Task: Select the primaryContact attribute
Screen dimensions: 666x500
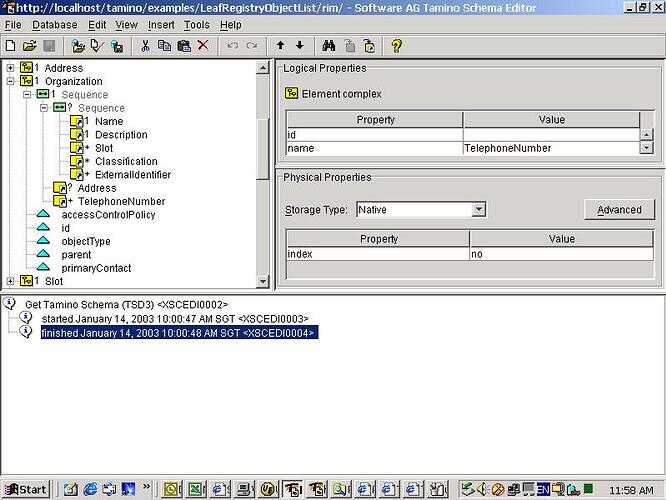Action: click(96, 268)
